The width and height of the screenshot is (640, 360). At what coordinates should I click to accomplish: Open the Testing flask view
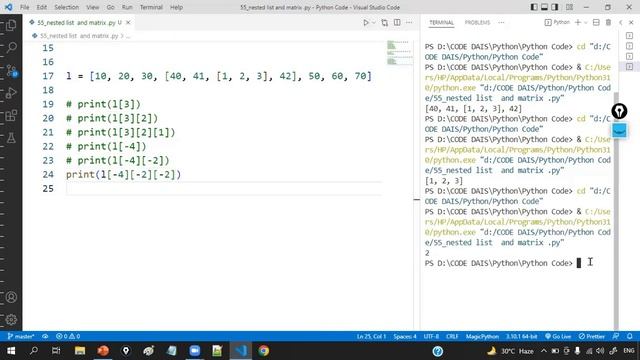[11, 138]
